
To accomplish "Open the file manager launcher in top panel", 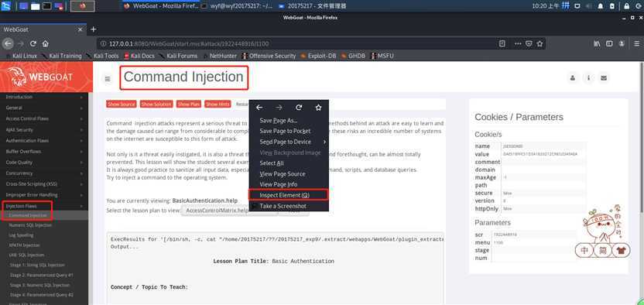I will [36, 6].
